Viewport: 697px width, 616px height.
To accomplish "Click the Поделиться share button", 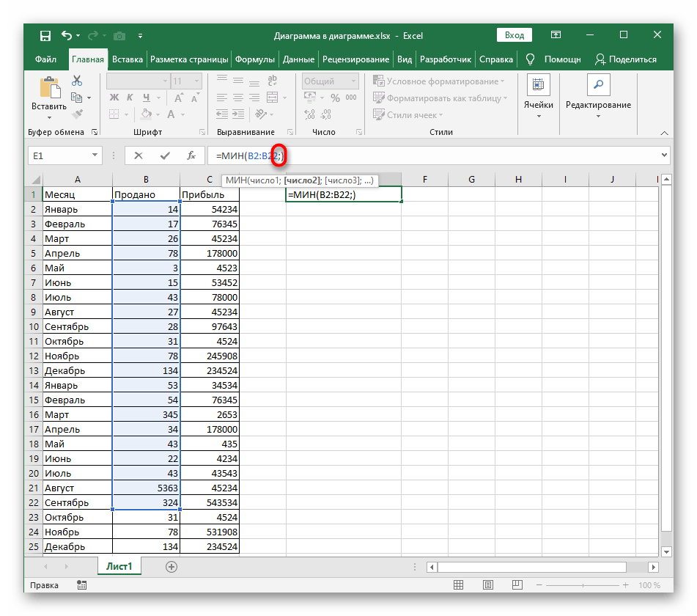I will point(625,59).
